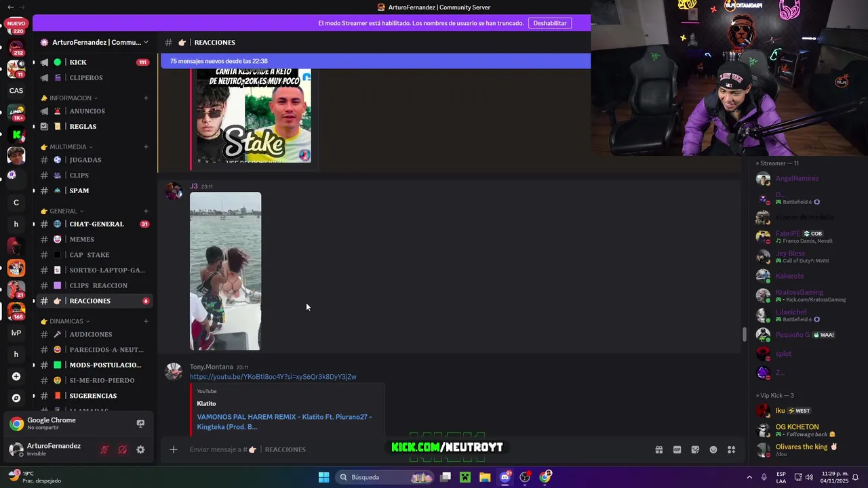Go back using the arrow in title bar
The image size is (868, 488).
point(10,7)
